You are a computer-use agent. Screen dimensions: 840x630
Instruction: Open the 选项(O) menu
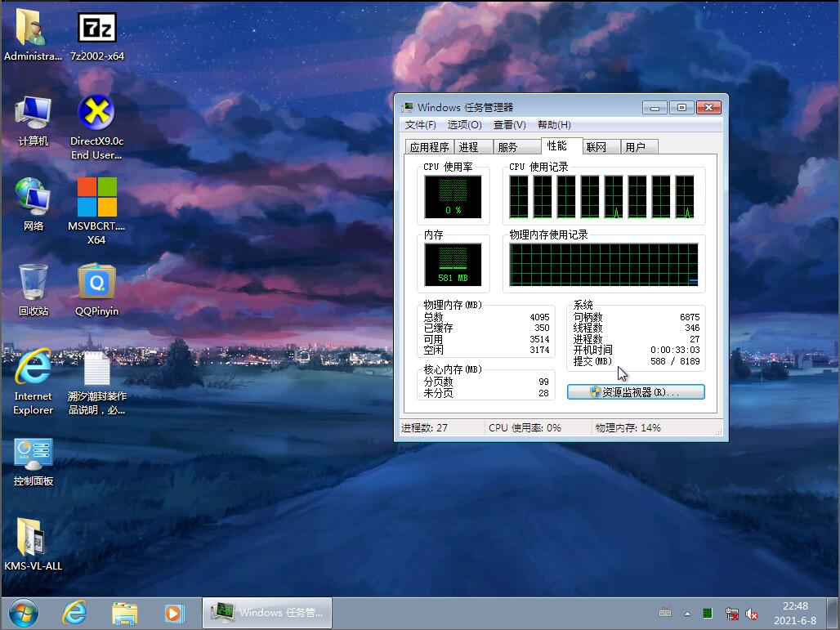464,125
